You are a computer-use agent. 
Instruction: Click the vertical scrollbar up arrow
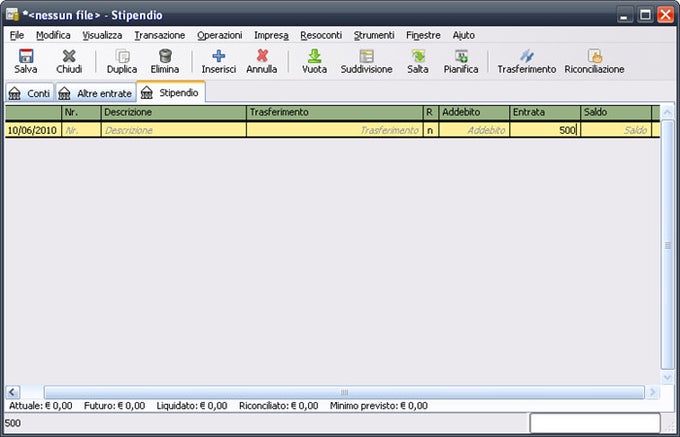click(x=667, y=112)
